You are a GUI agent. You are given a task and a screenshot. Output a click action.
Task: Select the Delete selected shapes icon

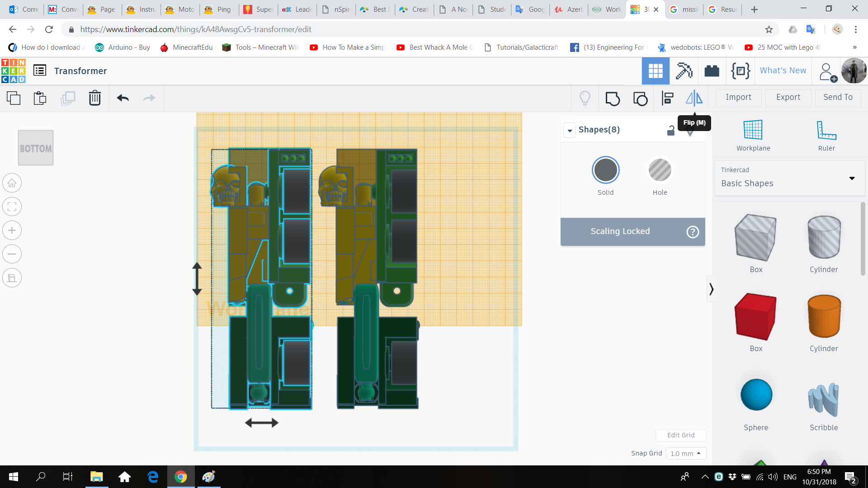[95, 98]
